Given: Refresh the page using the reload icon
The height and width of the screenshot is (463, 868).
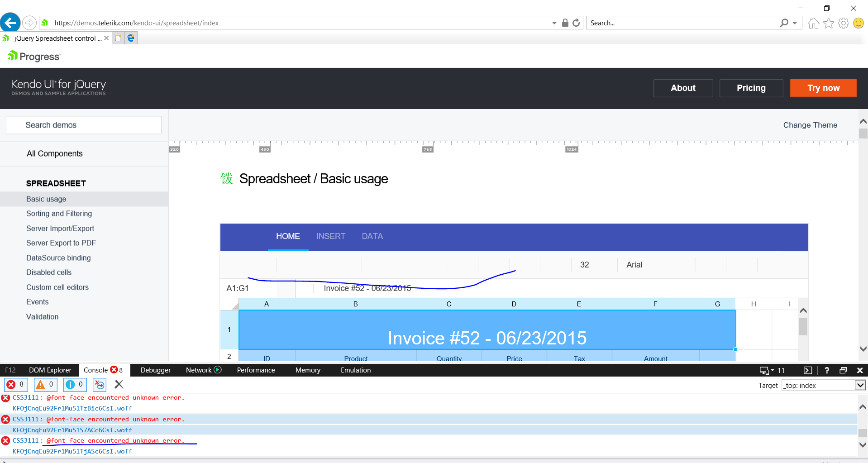Looking at the screenshot, I should 576,23.
